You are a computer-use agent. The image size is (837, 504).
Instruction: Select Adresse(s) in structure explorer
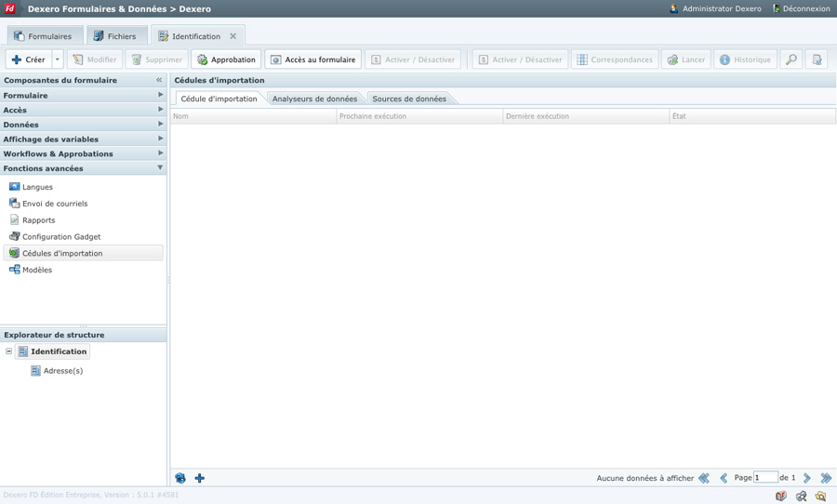[62, 371]
